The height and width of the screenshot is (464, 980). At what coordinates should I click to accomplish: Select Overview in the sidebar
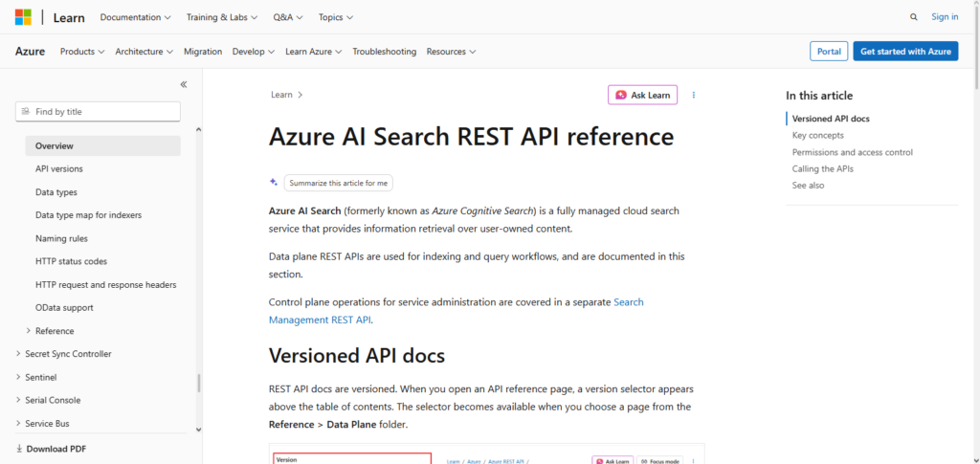102,146
